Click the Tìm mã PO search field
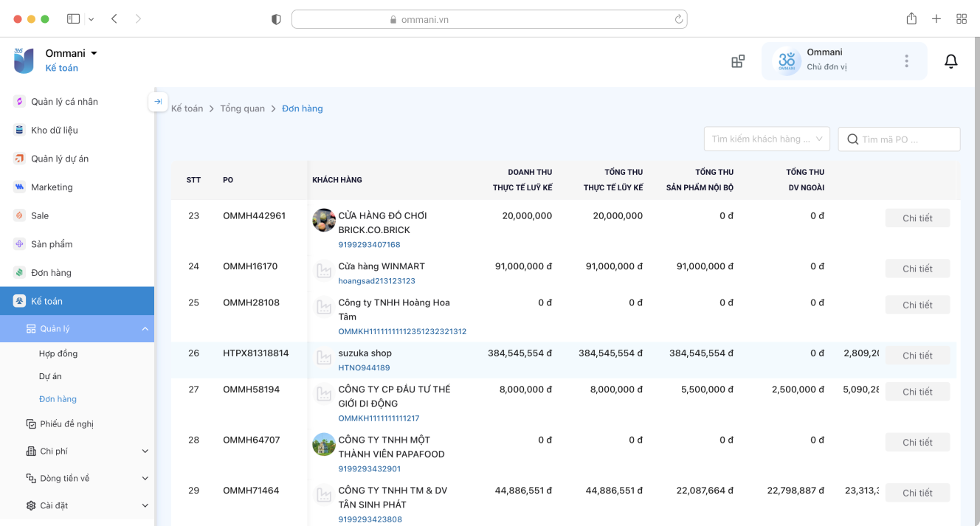The image size is (980, 526). [x=908, y=139]
